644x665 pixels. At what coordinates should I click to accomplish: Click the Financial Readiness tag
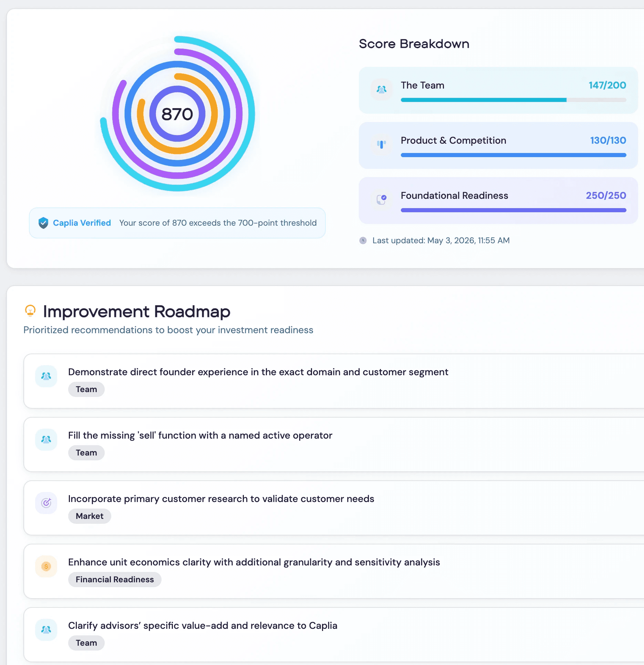click(x=115, y=580)
